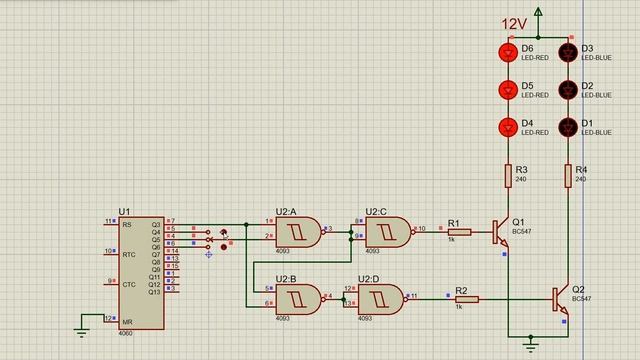This screenshot has height=360, width=640.
Task: Click blue LED D2
Action: coord(568,90)
